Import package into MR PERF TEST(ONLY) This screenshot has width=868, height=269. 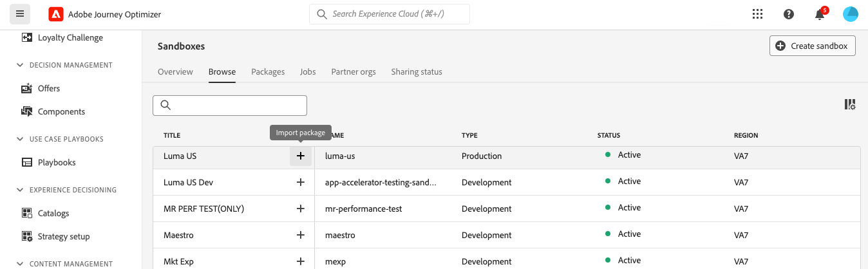tap(300, 209)
